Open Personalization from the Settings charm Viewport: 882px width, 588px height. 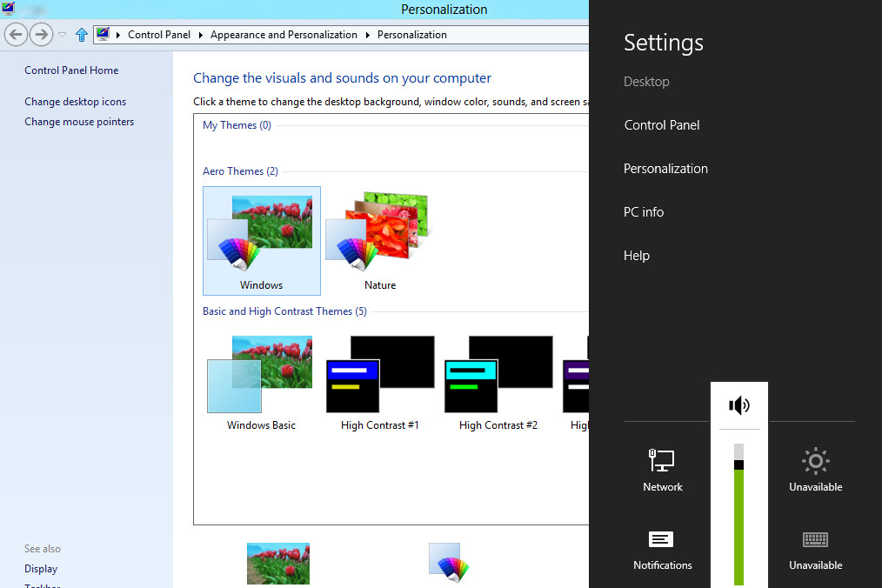665,169
